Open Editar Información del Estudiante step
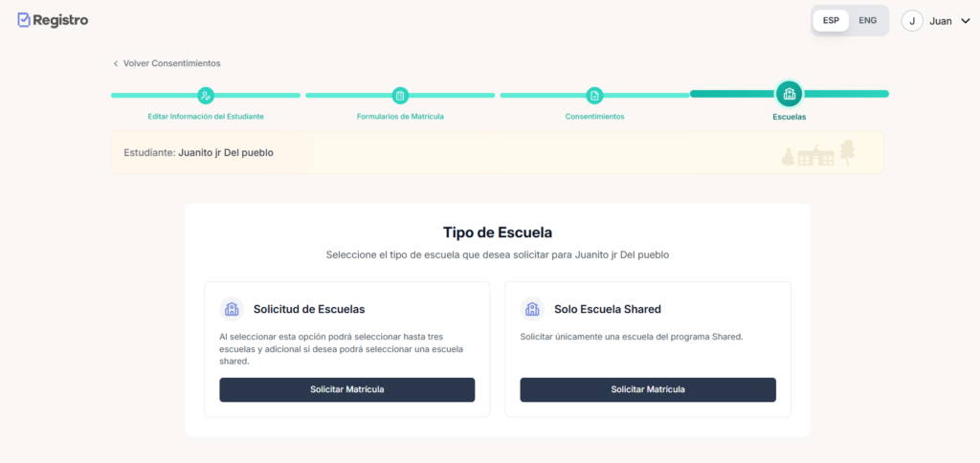The width and height of the screenshot is (980, 463). (x=206, y=117)
